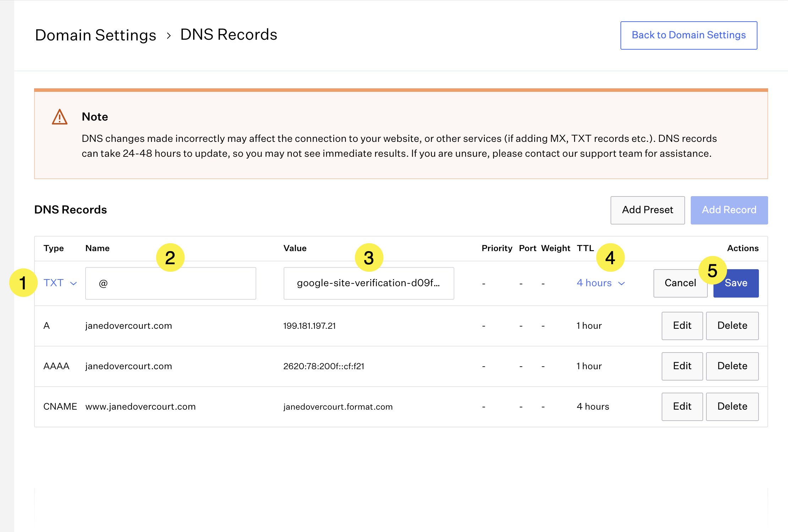Viewport: 788px width, 532px height.
Task: Click the A row's 1 hour TTL
Action: 589,326
